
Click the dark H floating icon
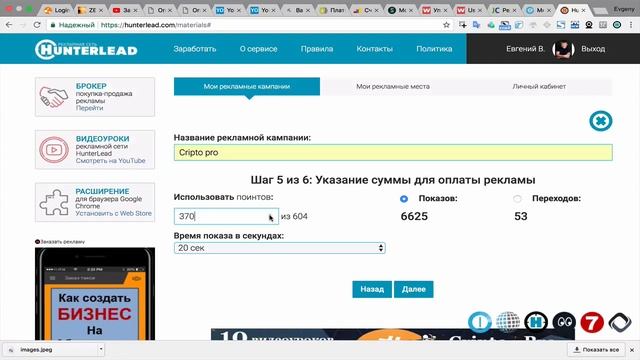point(536,322)
